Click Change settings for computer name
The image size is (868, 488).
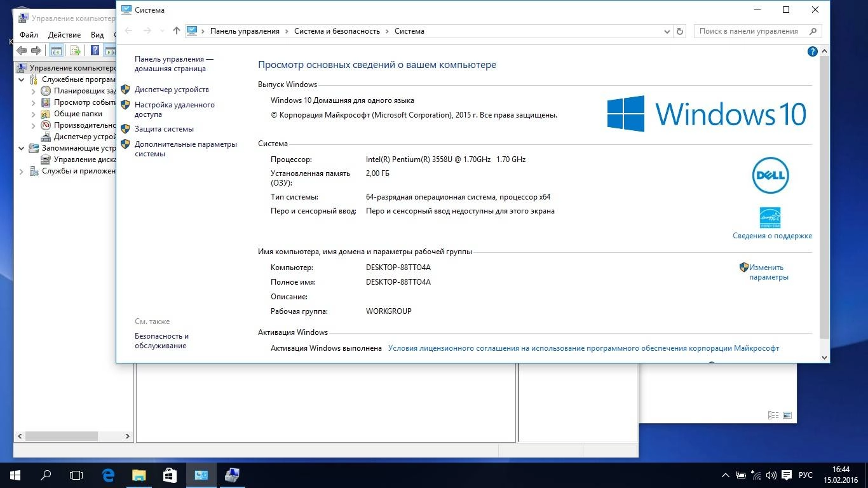(768, 272)
